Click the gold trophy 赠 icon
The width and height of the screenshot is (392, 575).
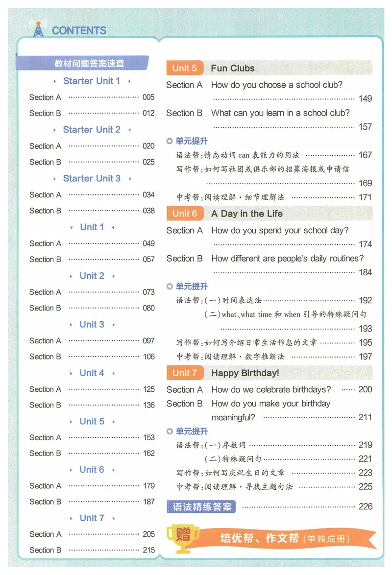[183, 539]
